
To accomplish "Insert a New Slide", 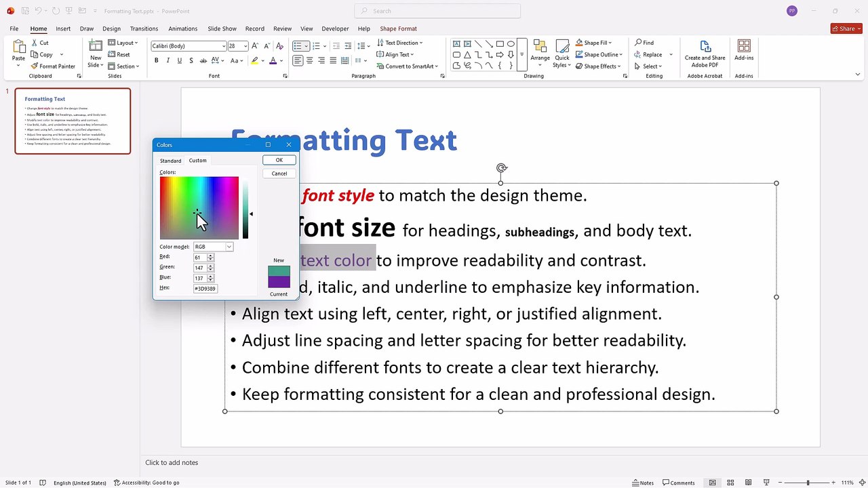I will (96, 53).
